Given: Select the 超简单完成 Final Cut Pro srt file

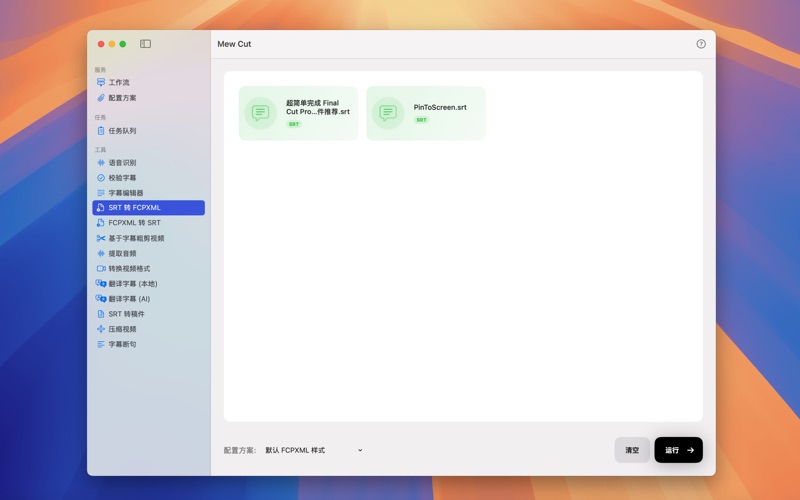Looking at the screenshot, I should 298,113.
